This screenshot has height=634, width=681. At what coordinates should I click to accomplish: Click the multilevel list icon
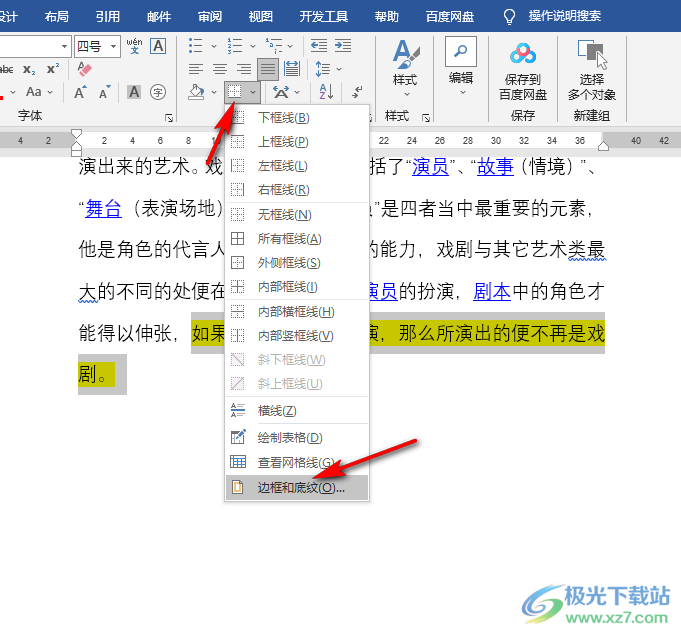pyautogui.click(x=274, y=46)
